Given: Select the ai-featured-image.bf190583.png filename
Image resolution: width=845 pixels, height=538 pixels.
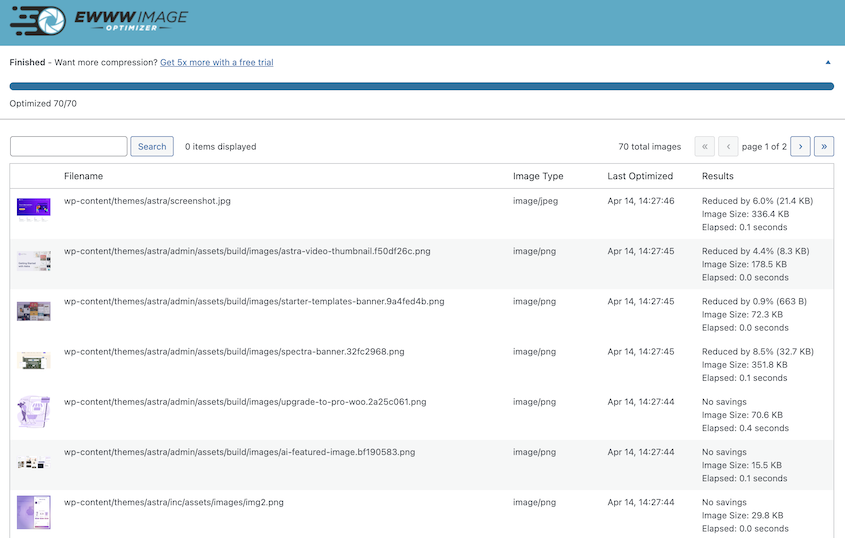Looking at the screenshot, I should pyautogui.click(x=239, y=452).
